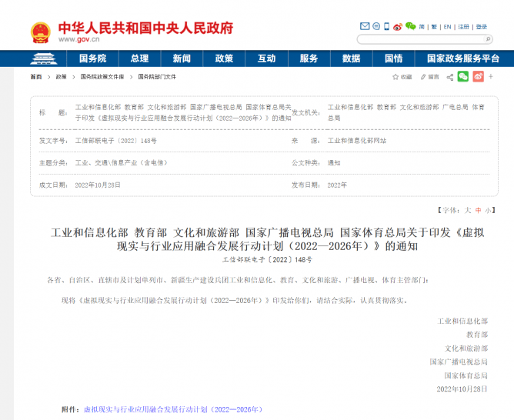514x420 pixels.
Task: Set the font size to 大
Action: [468, 210]
